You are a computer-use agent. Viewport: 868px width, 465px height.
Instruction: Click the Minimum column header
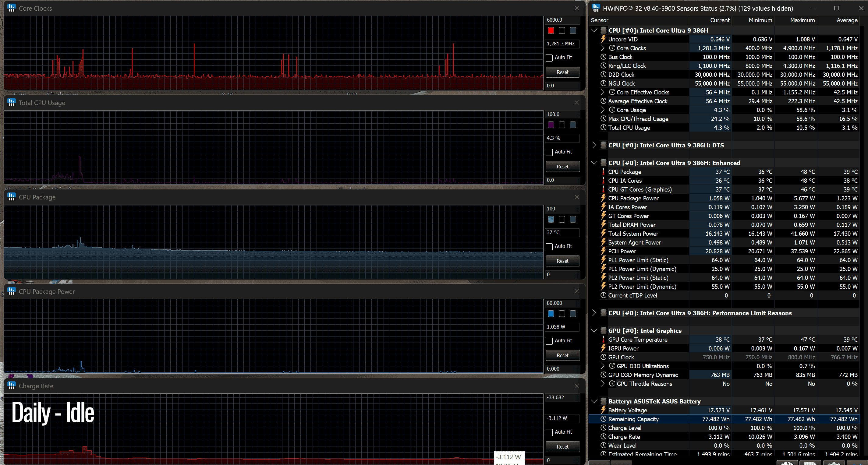pos(753,20)
